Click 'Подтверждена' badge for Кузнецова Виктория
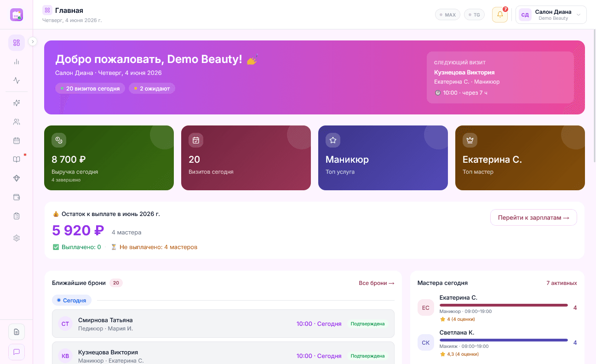This screenshot has height=364, width=596. (x=367, y=356)
